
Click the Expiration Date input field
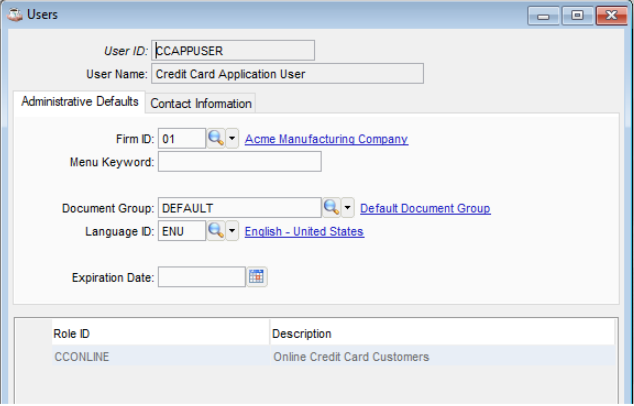(x=201, y=277)
